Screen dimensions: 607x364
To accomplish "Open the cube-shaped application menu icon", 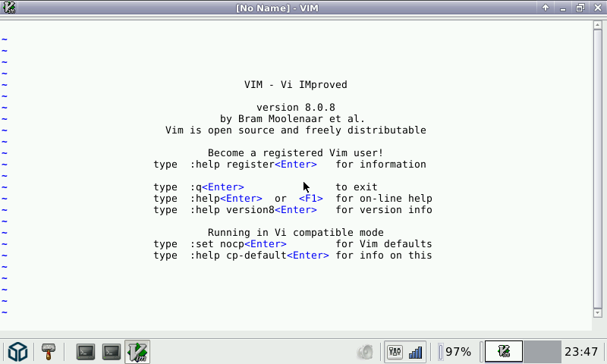I will [x=17, y=352].
